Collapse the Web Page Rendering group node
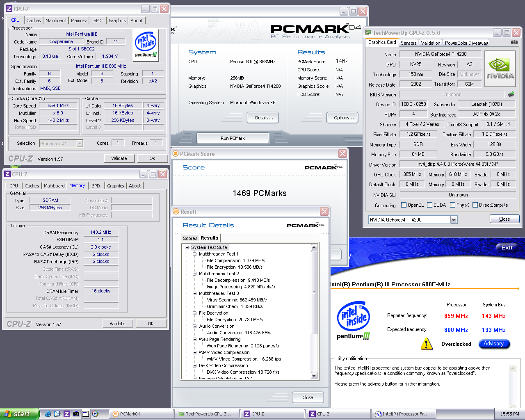This screenshot has height=420, width=525. 195,339
